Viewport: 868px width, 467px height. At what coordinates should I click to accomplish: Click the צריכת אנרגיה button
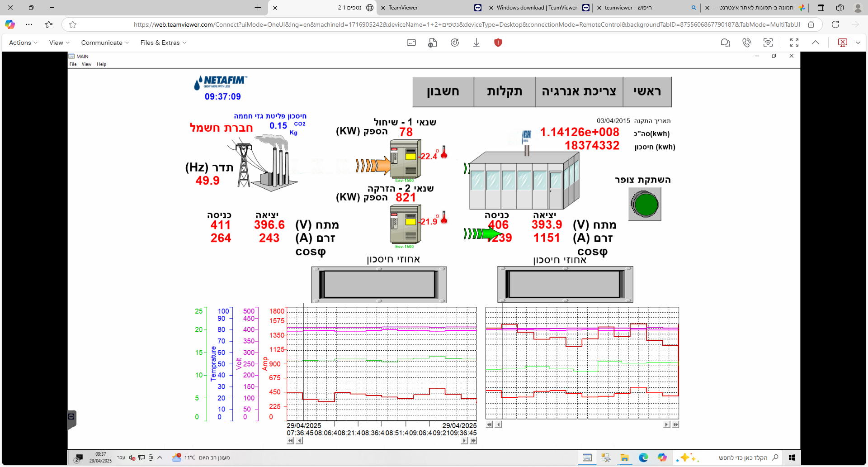click(x=579, y=92)
